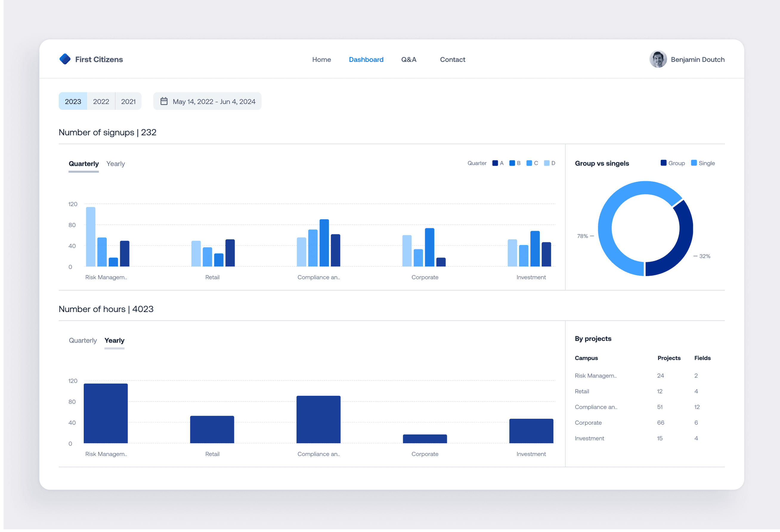
Task: Click the calendar icon in date range
Action: 164,101
